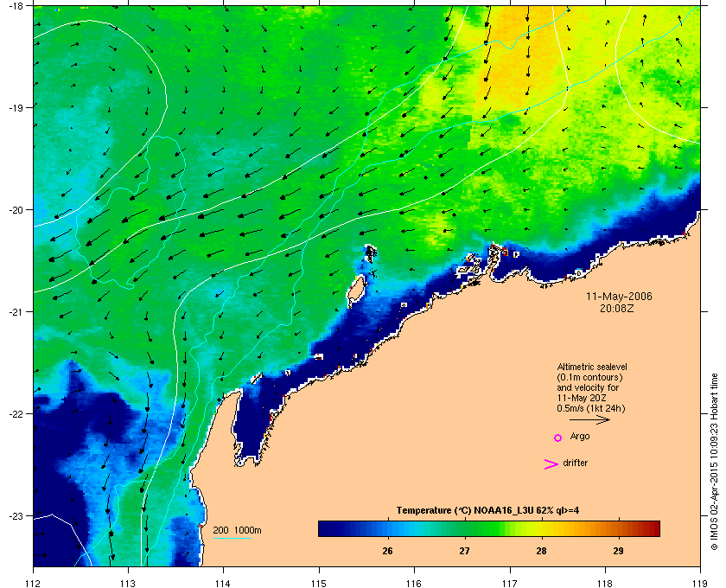Click the longitude axis label 112

click(x=33, y=584)
